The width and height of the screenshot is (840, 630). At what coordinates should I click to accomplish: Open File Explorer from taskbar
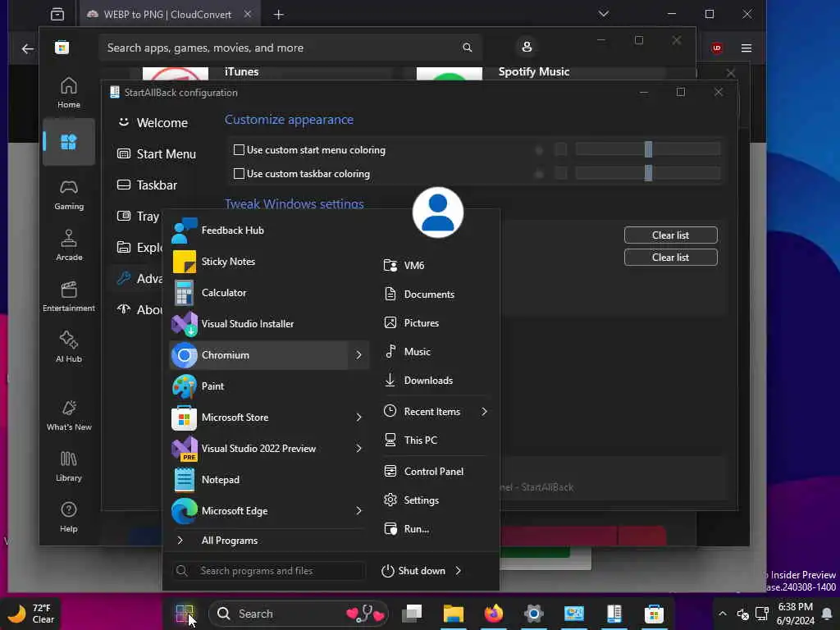pyautogui.click(x=453, y=614)
